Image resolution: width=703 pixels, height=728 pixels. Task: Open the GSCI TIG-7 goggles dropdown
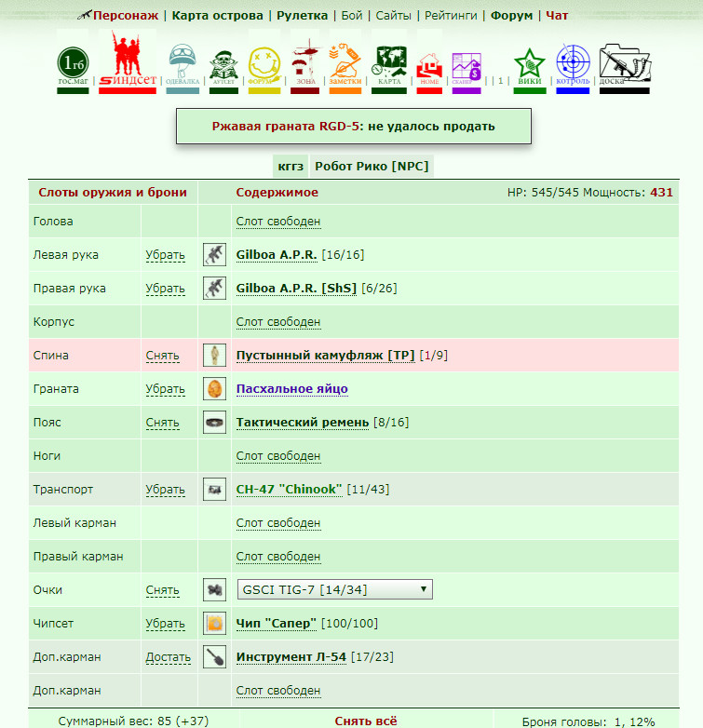(x=335, y=589)
